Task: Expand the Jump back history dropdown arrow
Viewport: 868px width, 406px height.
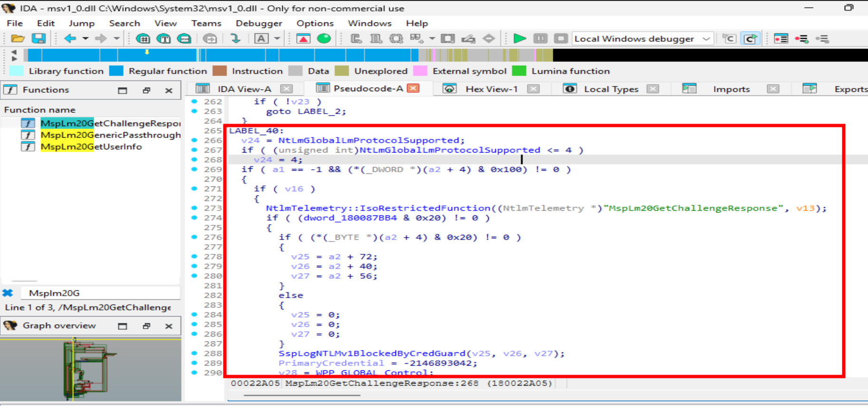Action: 85,39
